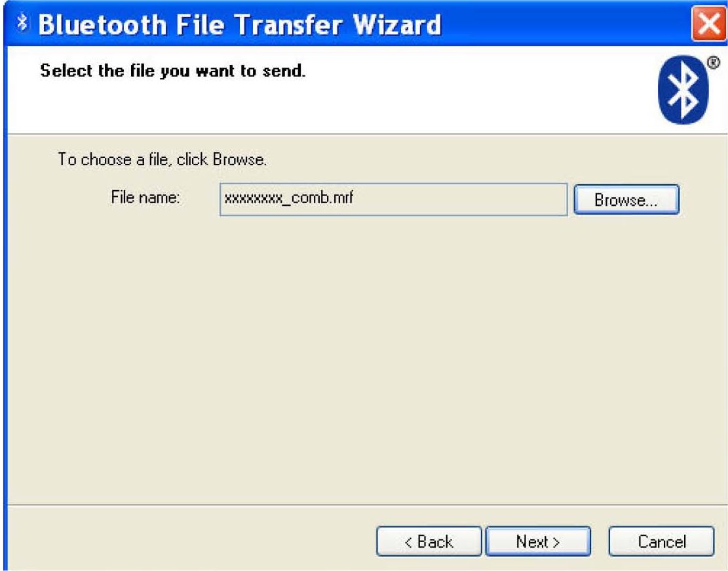728x571 pixels.
Task: Proceed to next step with Next button
Action: tap(538, 541)
